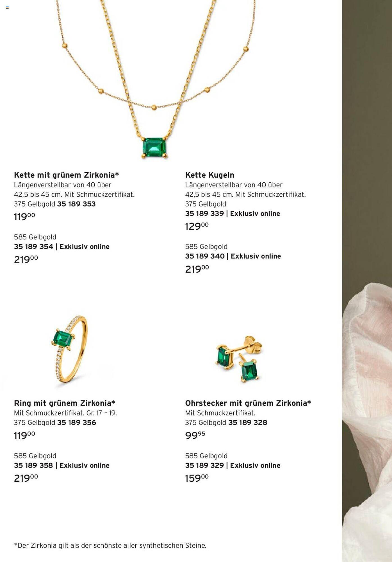This screenshot has height=562, width=392.
Task: Click the green zirconia necklace pendant image
Action: pos(155,148)
